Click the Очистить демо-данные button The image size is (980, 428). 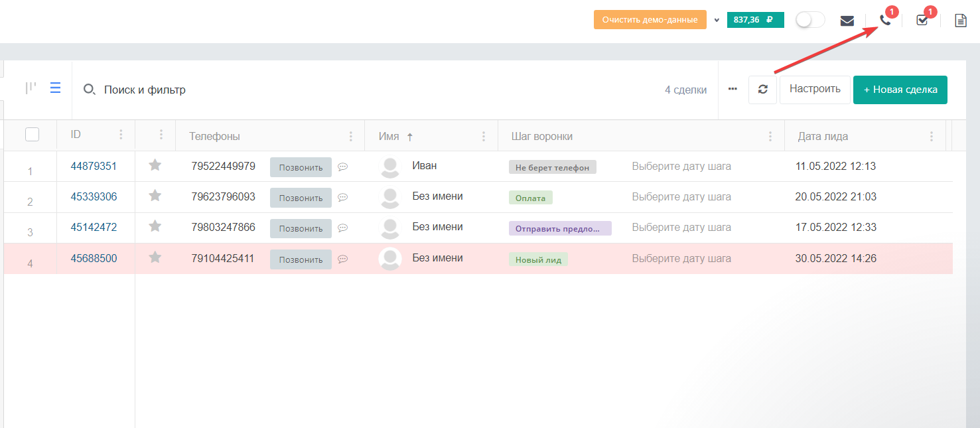pyautogui.click(x=650, y=20)
